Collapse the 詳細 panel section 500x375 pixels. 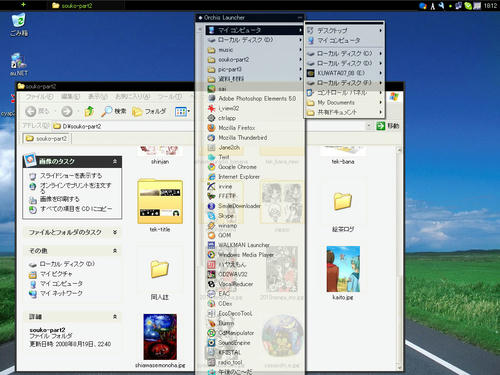[x=115, y=316]
